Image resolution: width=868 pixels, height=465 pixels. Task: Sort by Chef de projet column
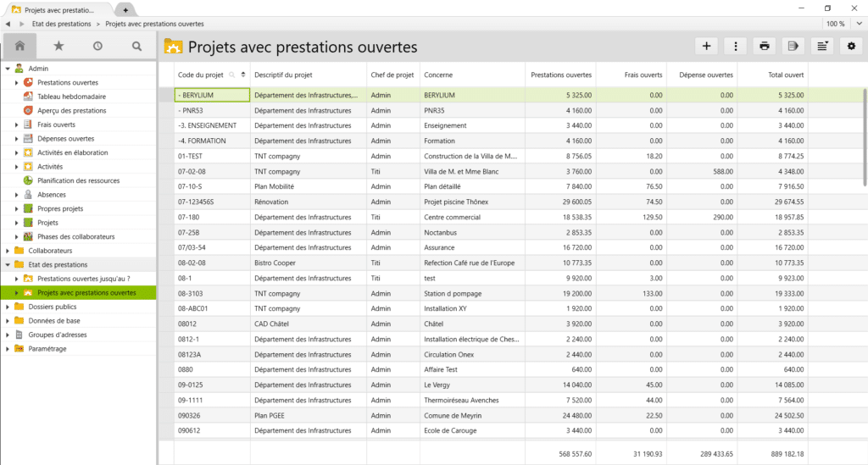tap(392, 75)
